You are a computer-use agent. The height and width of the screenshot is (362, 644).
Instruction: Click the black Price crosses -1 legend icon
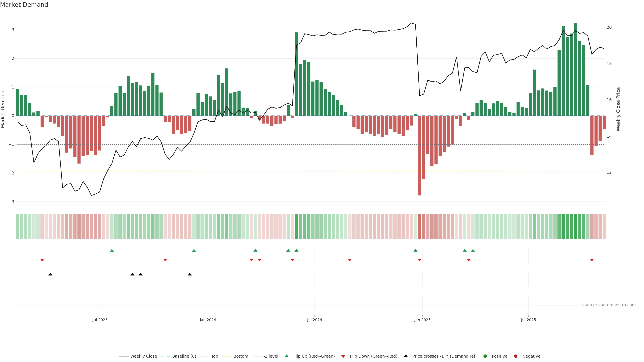click(406, 356)
